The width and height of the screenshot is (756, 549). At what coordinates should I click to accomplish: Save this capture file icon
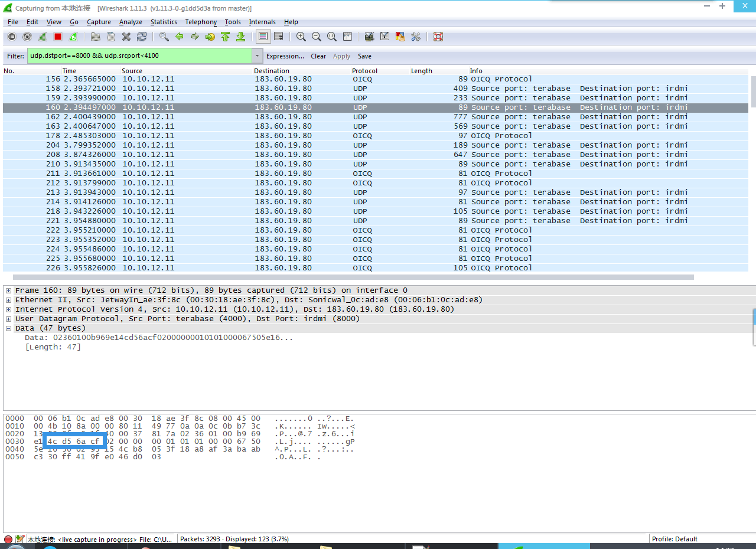pyautogui.click(x=111, y=37)
